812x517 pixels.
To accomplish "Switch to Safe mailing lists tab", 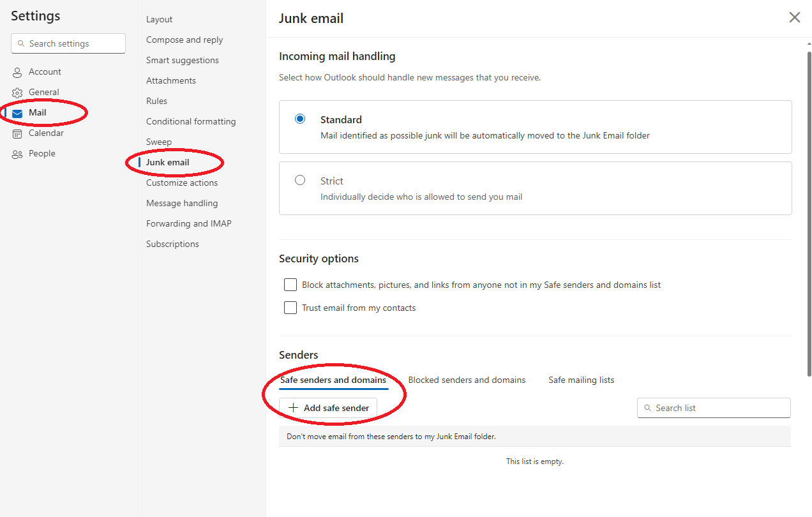I will point(581,380).
